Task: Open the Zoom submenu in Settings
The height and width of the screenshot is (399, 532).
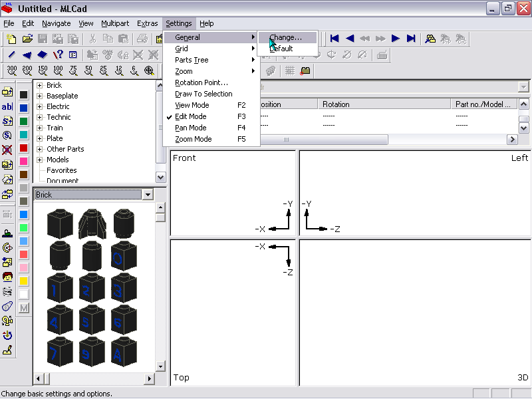Action: (211, 71)
